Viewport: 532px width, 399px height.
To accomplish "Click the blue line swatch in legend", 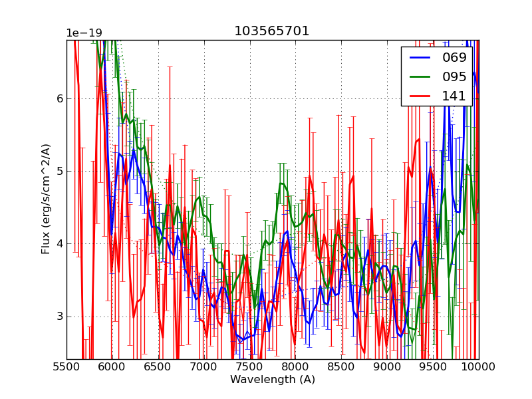I will pyautogui.click(x=420, y=58).
